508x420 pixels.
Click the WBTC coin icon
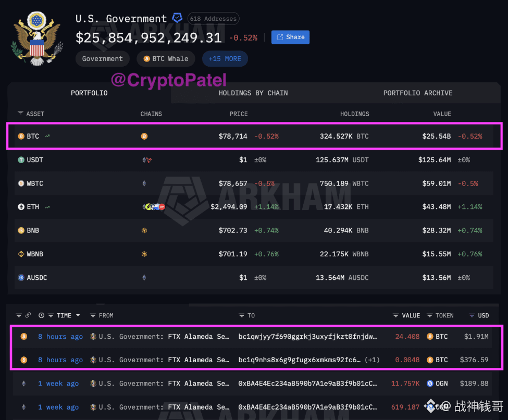21,183
